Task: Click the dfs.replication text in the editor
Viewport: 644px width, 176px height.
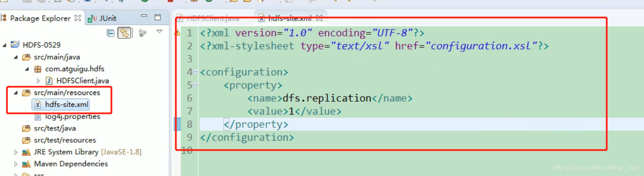Action: coord(327,98)
